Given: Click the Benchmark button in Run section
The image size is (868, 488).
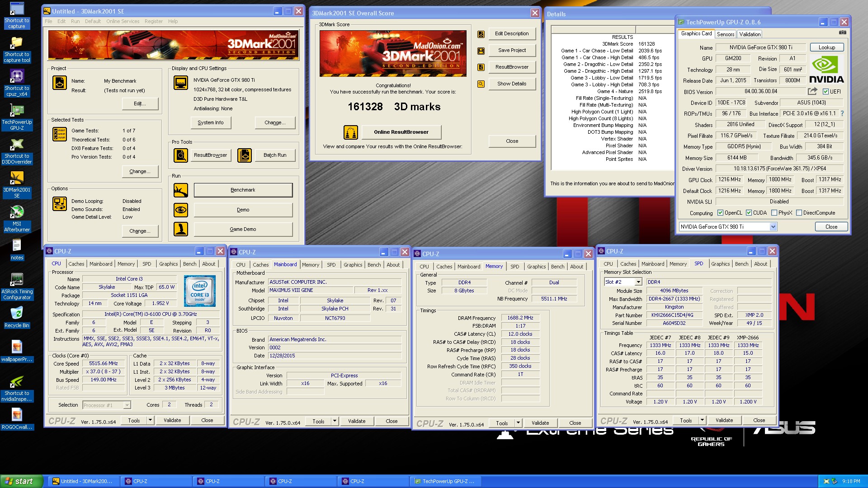Looking at the screenshot, I should tap(243, 190).
